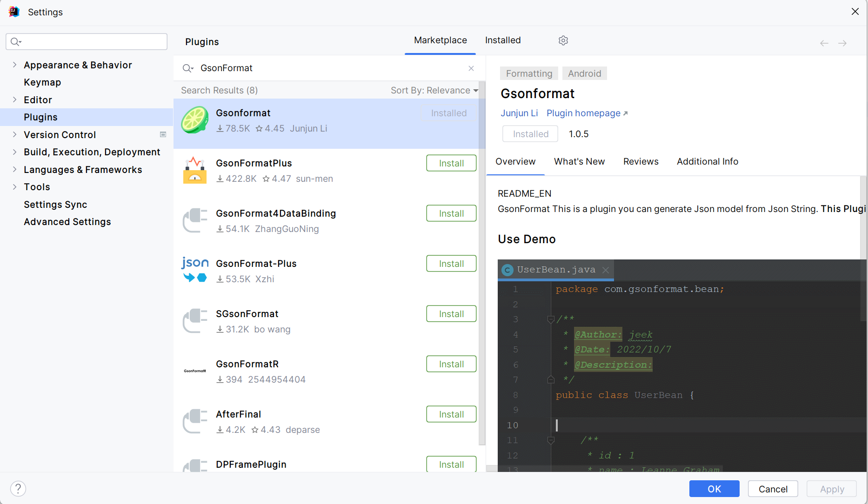Install the GsonFormat-Plus plugin
This screenshot has width=868, height=504.
click(x=451, y=264)
